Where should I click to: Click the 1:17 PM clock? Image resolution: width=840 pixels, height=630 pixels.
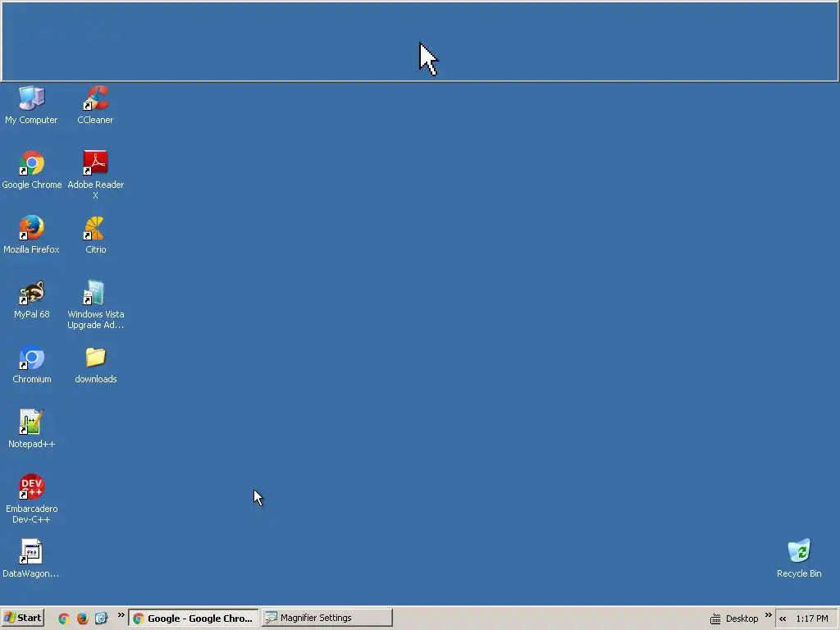pyautogui.click(x=812, y=619)
